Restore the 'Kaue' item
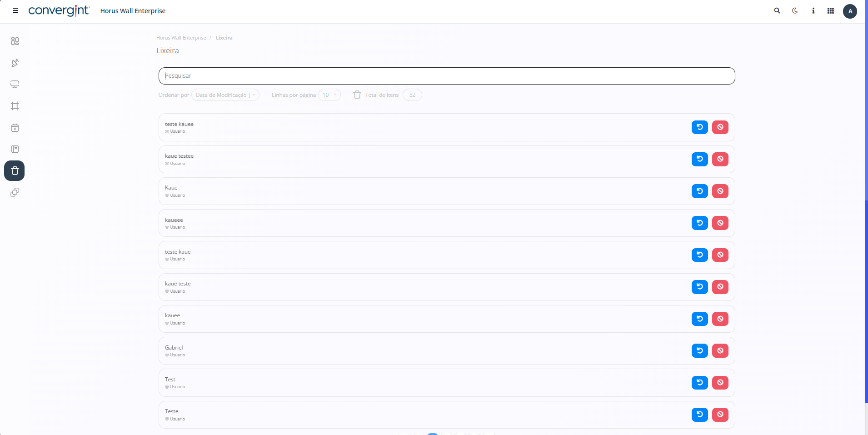Screen dimensions: 868x435 tap(699, 191)
